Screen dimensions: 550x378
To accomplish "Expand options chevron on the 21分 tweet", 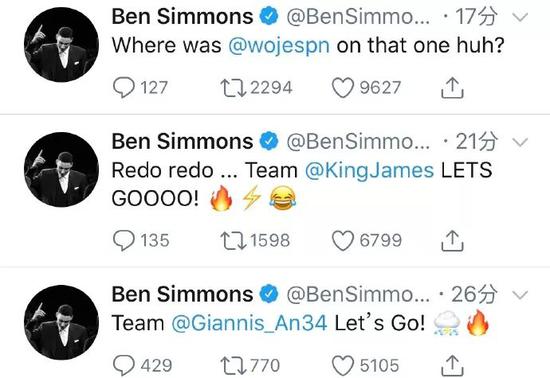I will point(520,142).
